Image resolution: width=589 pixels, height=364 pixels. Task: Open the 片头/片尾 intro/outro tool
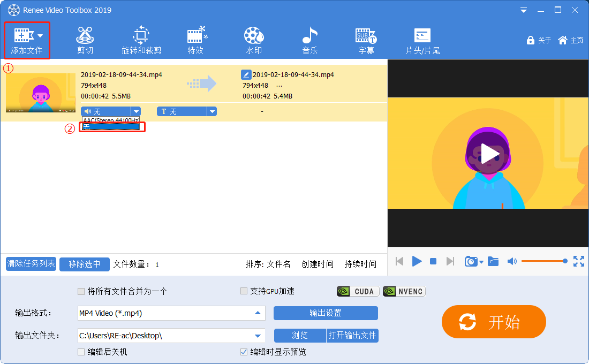[x=422, y=41]
